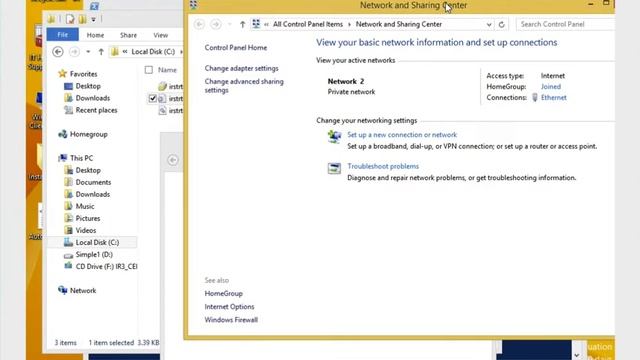
Task: Click Network 2 active network name
Action: coord(346,81)
